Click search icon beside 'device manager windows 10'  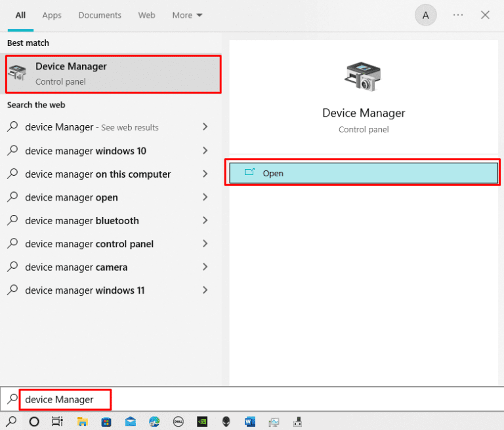[x=12, y=150]
